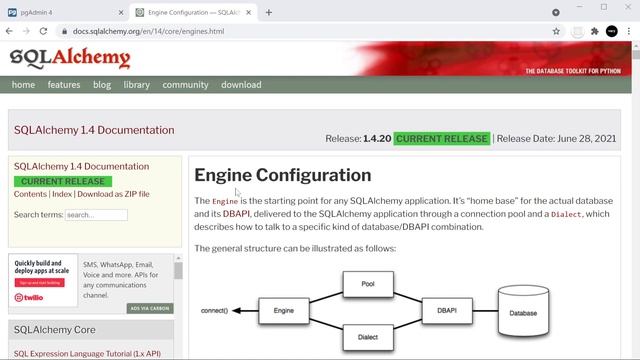Viewport: 640px width, 360px height.
Task: Click the greyed extension icon near star
Action: [577, 31]
